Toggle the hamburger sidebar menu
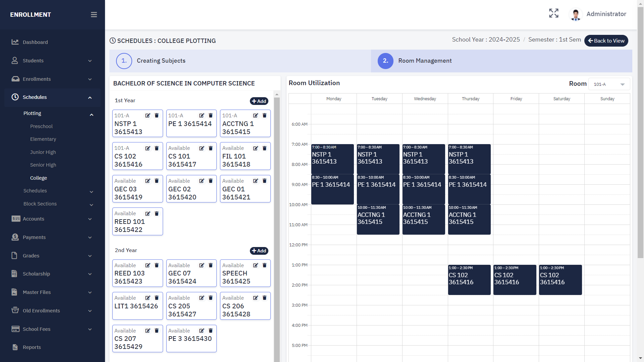644x362 pixels. click(94, 15)
